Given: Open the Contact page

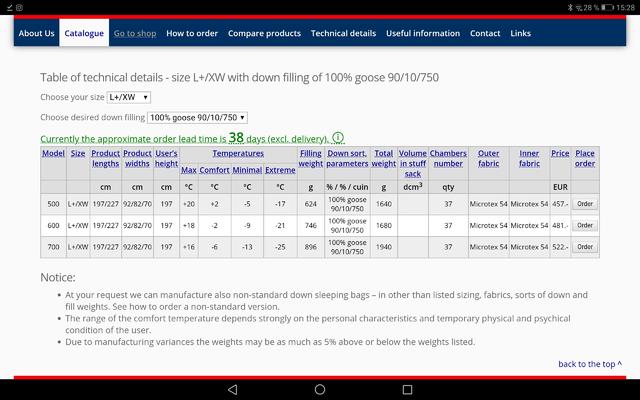Looking at the screenshot, I should [x=485, y=33].
